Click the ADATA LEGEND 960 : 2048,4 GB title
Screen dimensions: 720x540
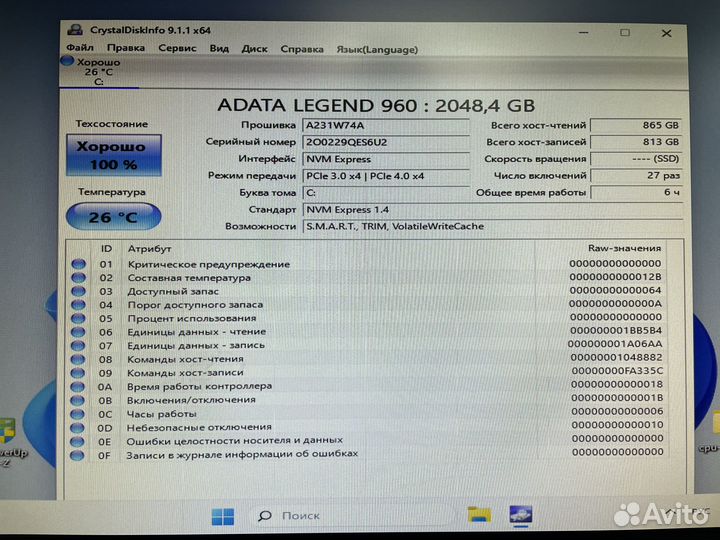(376, 106)
